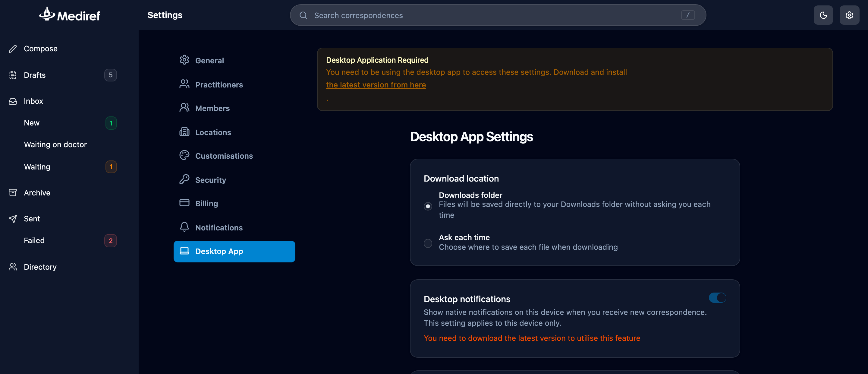Click the Desktop App Settings heading

(x=471, y=137)
